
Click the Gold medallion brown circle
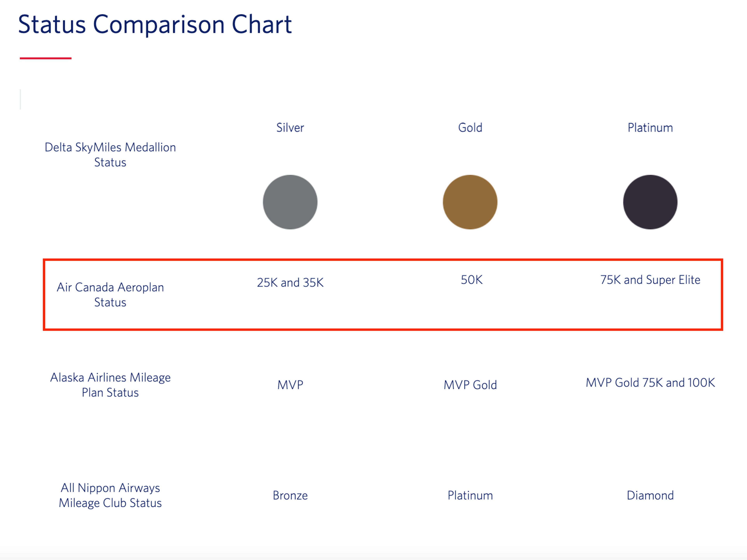click(470, 202)
